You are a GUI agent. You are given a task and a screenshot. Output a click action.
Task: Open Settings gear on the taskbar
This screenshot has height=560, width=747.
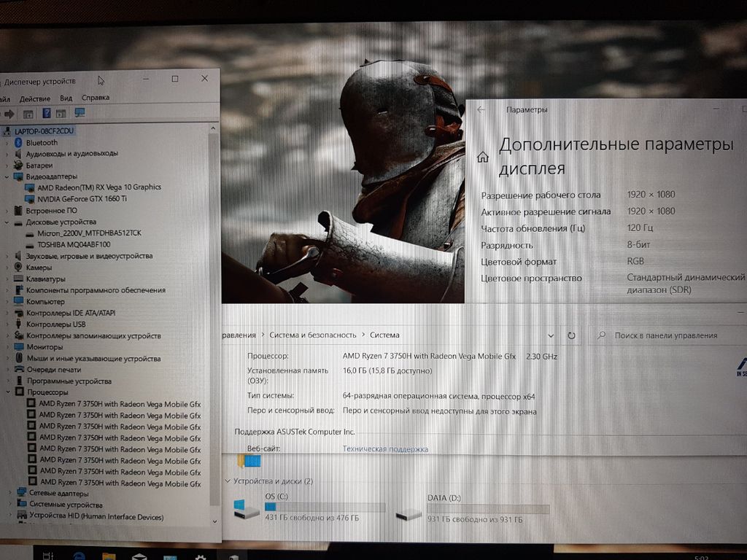(x=200, y=556)
